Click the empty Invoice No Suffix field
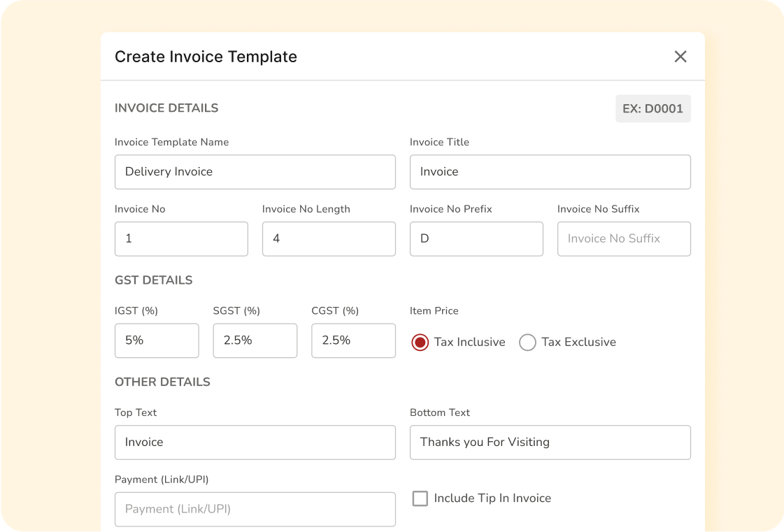Viewport: 784px width, 532px height. [624, 239]
